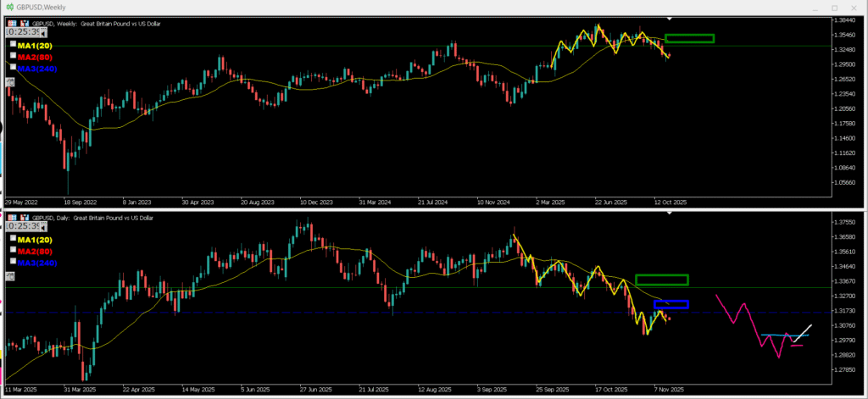Click the One Click Trading icon in daily chart
868x399 pixels.
pos(11,216)
